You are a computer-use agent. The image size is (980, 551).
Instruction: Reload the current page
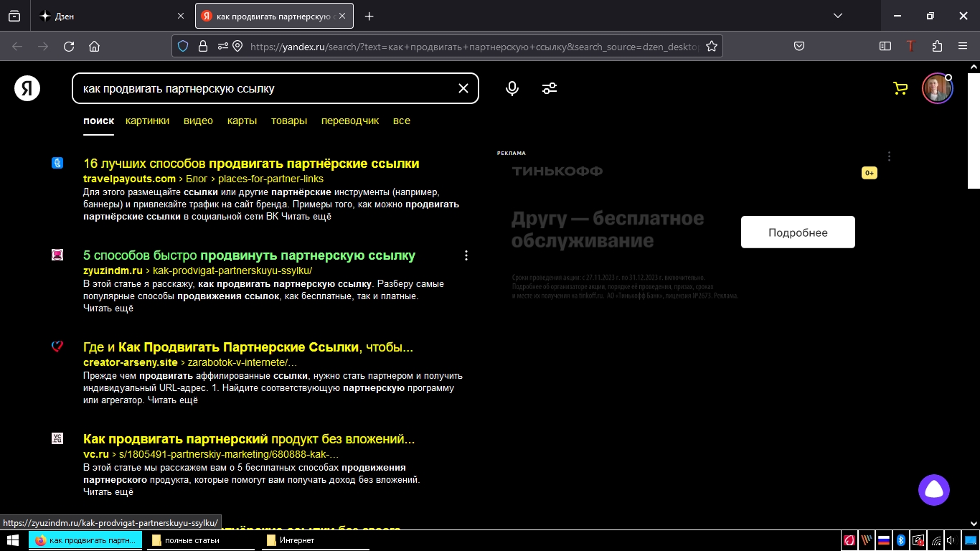69,47
